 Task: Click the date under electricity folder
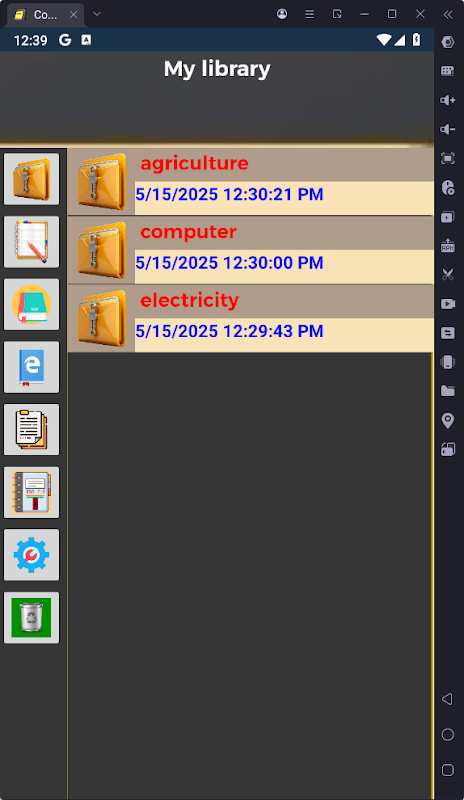(229, 331)
